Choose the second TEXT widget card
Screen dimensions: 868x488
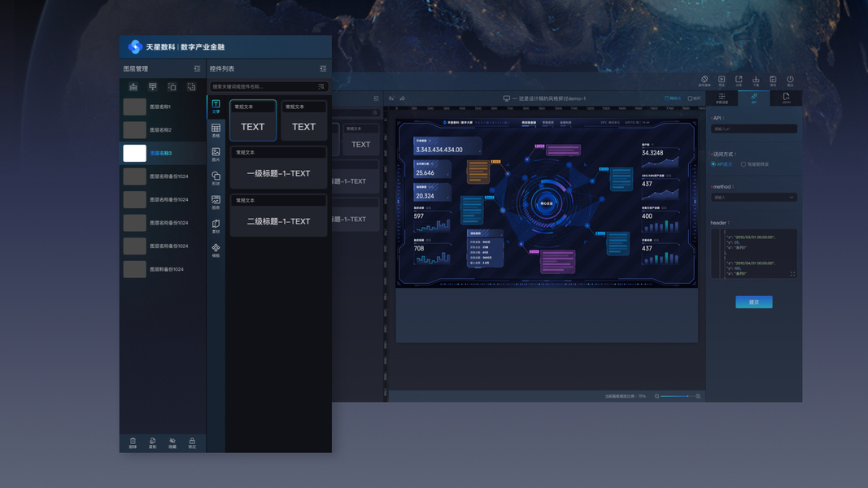coord(304,120)
